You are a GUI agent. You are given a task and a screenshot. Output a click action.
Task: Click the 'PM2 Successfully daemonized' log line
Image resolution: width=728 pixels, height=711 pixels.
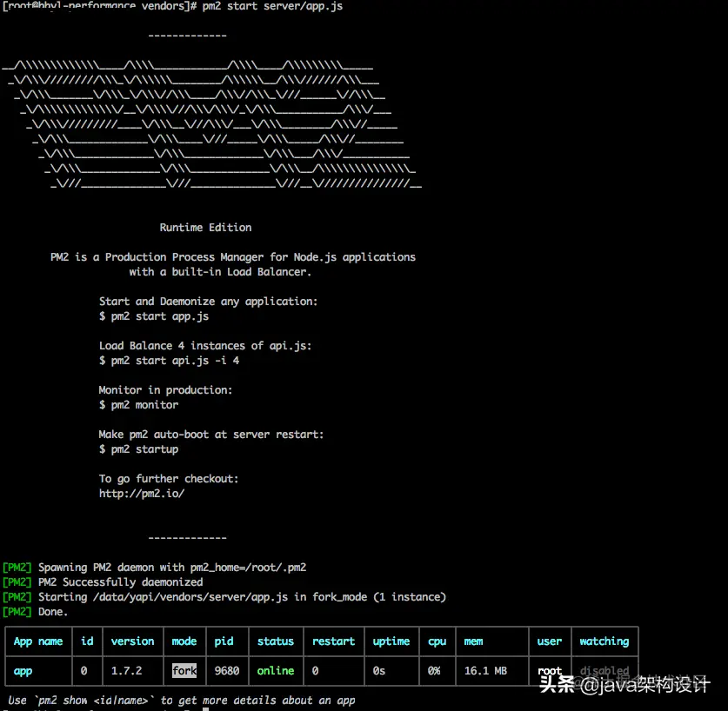click(103, 582)
